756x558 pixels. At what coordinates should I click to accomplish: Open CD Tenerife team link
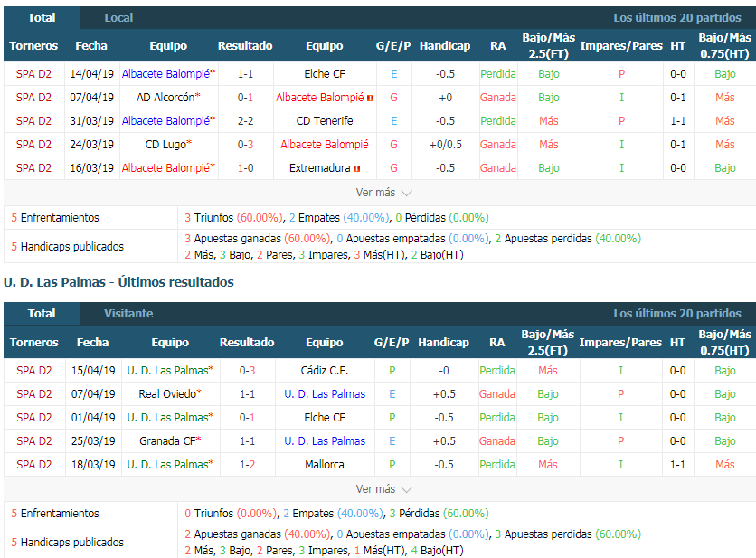pos(325,120)
